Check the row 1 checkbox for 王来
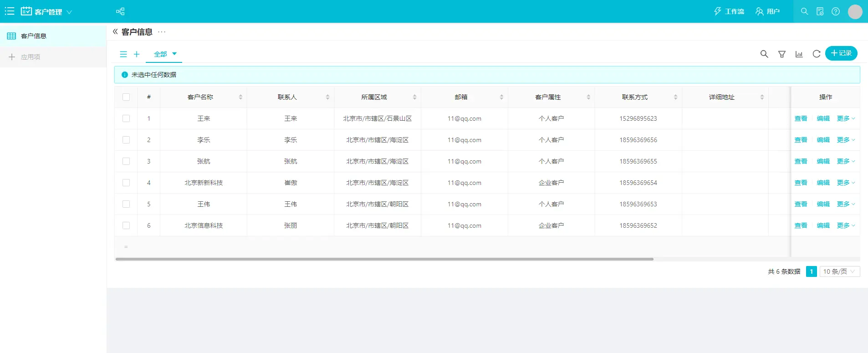The height and width of the screenshot is (353, 868). click(126, 118)
